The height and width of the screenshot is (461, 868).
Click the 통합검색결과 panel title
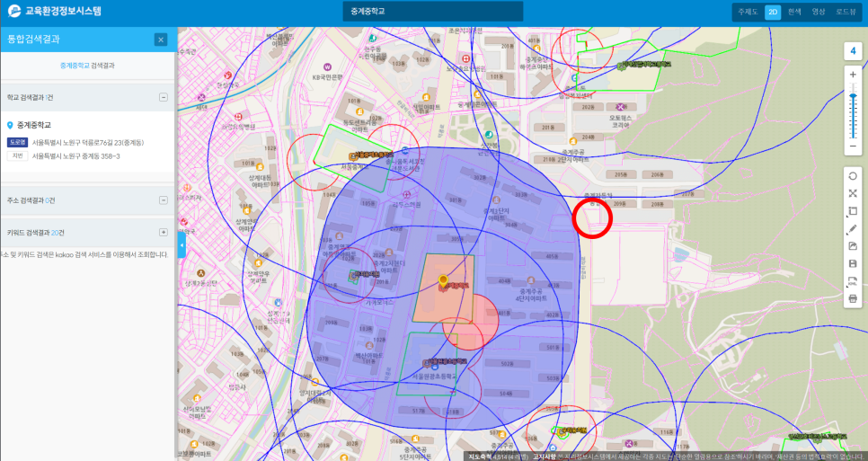(x=33, y=40)
